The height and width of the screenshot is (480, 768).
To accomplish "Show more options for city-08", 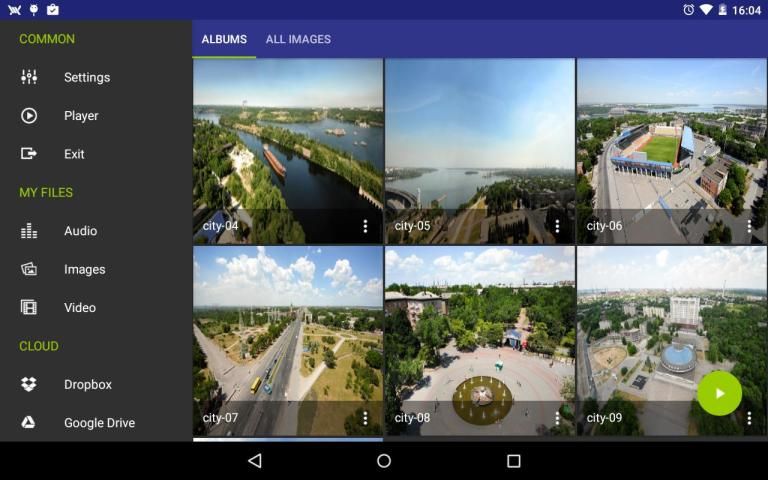I will point(557,418).
